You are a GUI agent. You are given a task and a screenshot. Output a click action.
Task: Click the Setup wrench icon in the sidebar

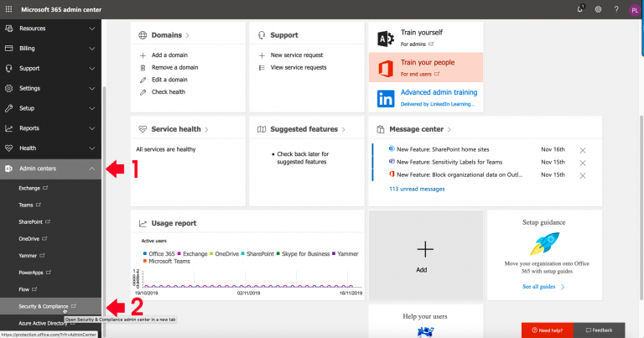(x=8, y=108)
